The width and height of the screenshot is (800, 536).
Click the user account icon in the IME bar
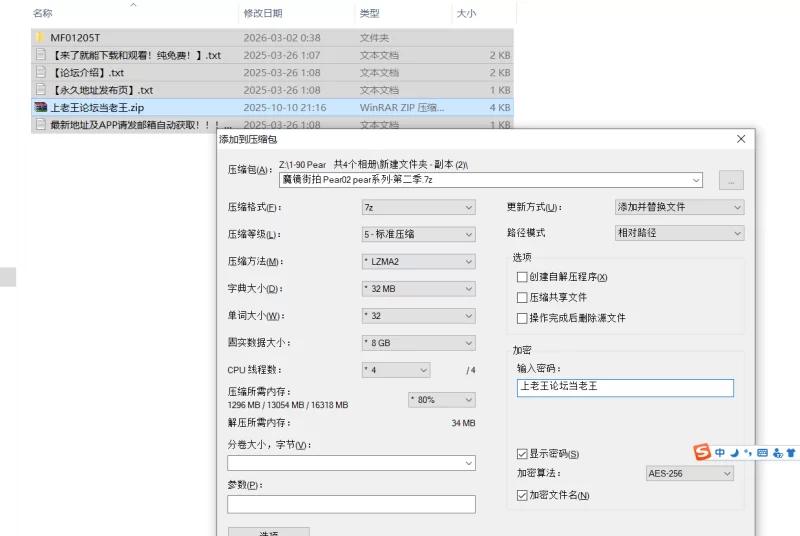tap(778, 452)
